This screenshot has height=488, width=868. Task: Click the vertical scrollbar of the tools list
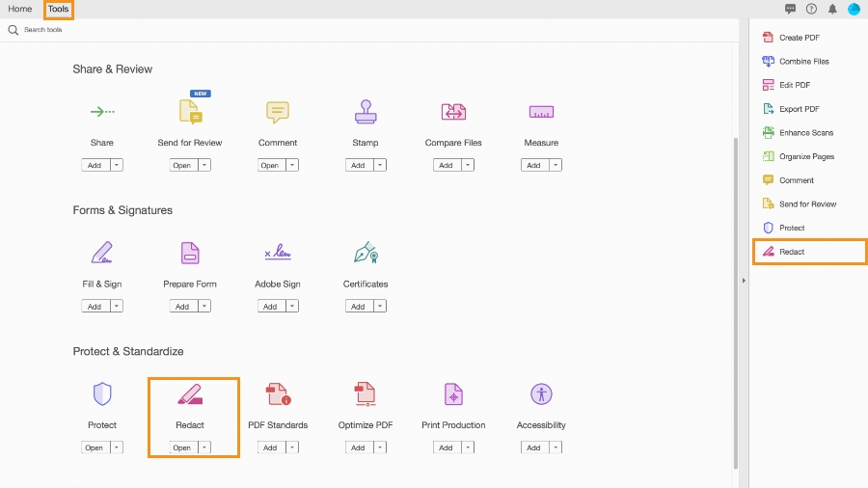tap(737, 289)
